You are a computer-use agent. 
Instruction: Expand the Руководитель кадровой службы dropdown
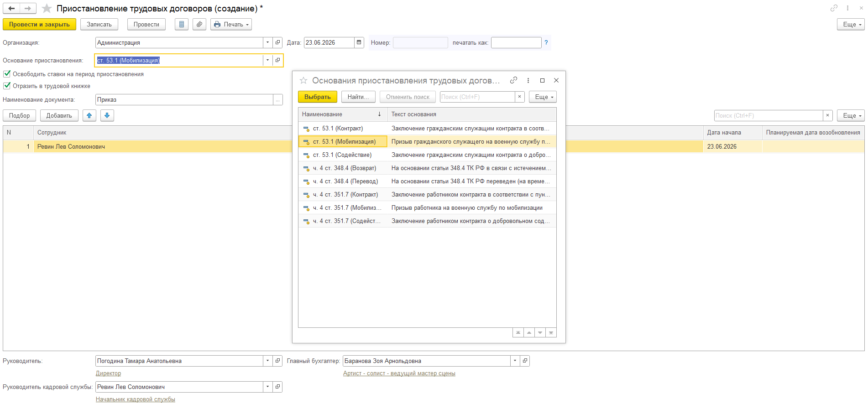point(267,387)
